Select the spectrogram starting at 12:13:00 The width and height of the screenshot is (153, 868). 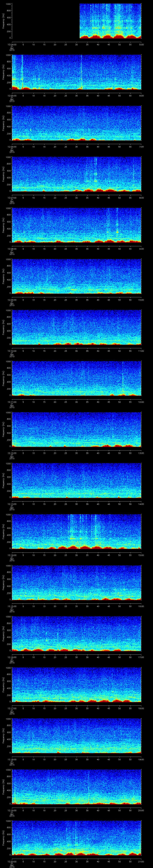click(77, 480)
